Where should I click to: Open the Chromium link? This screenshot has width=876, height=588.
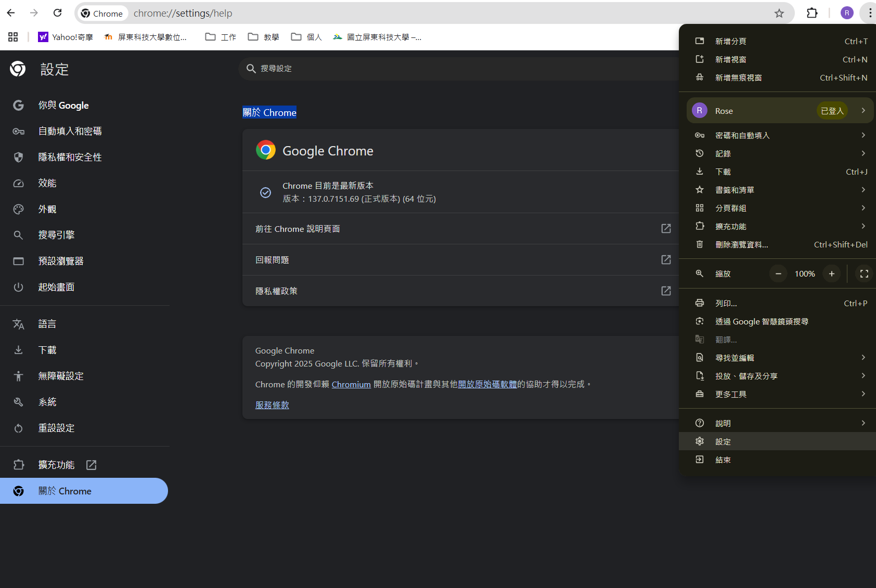point(351,384)
